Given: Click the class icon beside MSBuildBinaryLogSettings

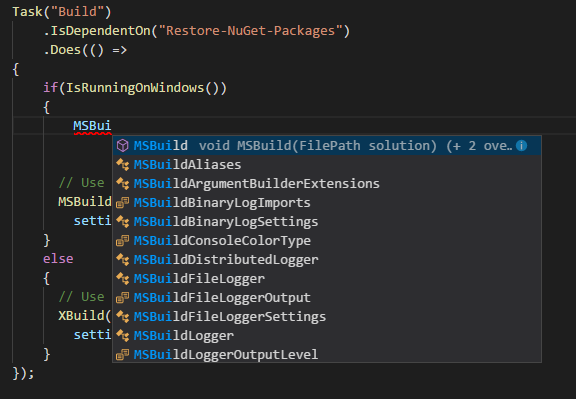Looking at the screenshot, I should tap(123, 222).
